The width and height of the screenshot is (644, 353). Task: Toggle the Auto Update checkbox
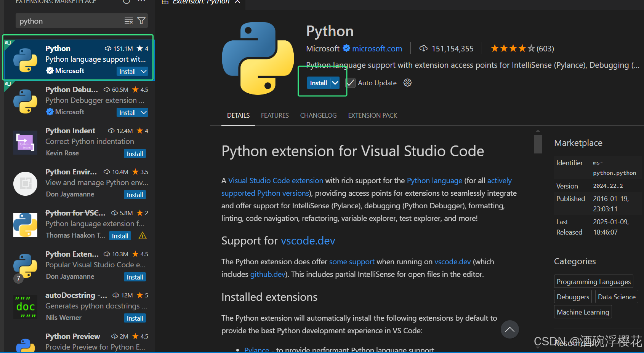351,83
